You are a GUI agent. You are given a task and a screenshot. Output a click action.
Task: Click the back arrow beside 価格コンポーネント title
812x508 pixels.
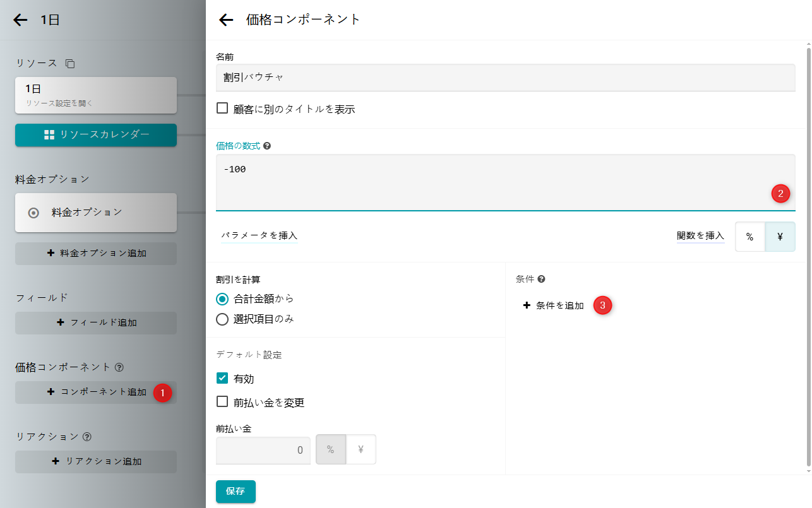pos(226,20)
